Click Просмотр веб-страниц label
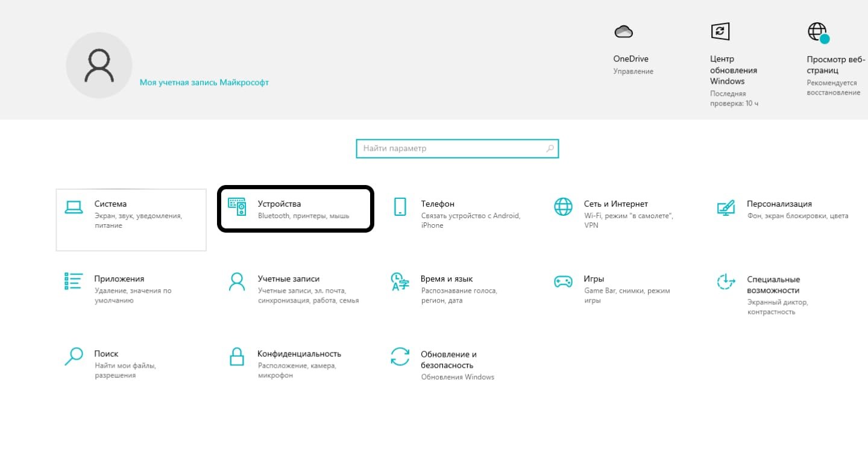Screen dimensions: 868x452 tap(836, 65)
